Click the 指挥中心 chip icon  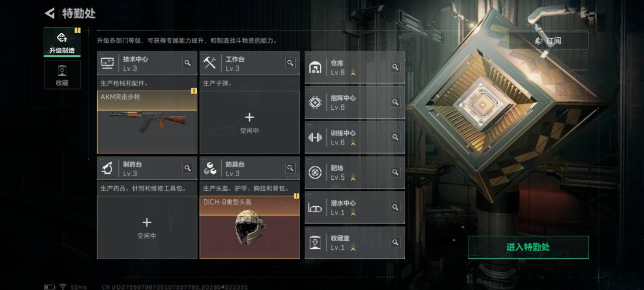click(315, 102)
